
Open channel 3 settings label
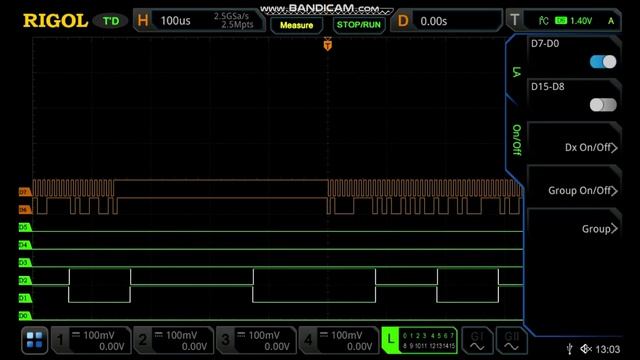(x=226, y=340)
